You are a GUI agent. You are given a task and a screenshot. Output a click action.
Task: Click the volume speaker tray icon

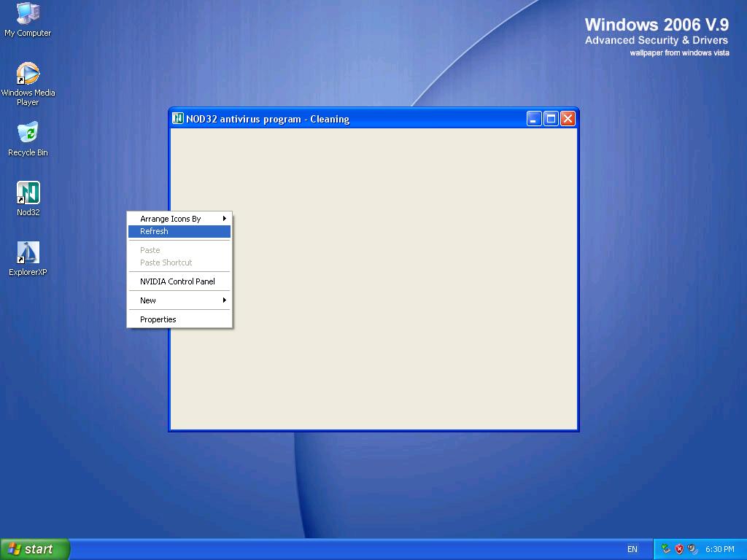point(693,549)
